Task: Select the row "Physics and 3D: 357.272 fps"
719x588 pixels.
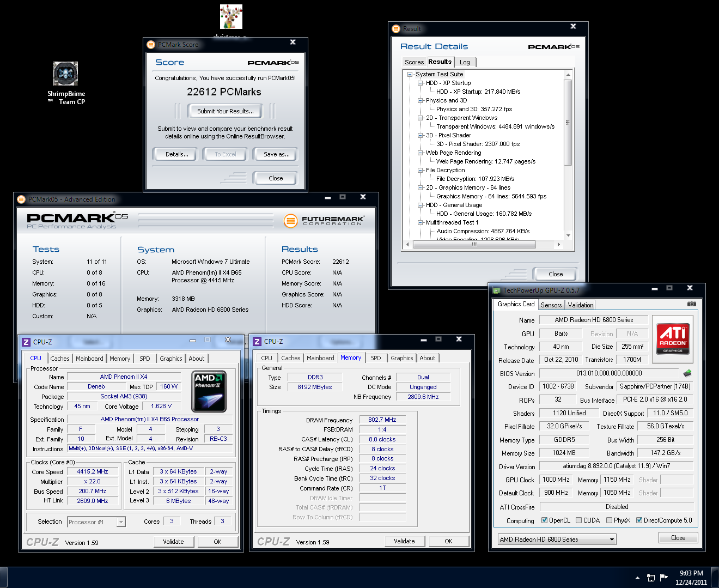Action: [474, 109]
